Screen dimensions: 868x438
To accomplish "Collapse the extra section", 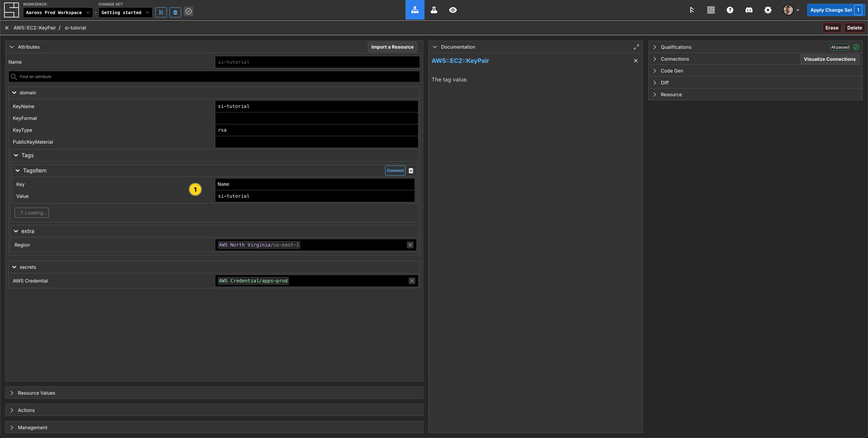I will [x=16, y=231].
